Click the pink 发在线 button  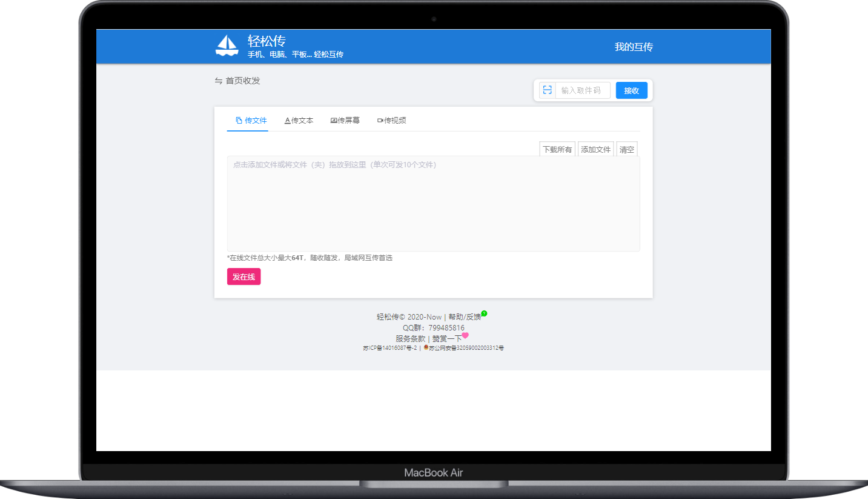244,276
